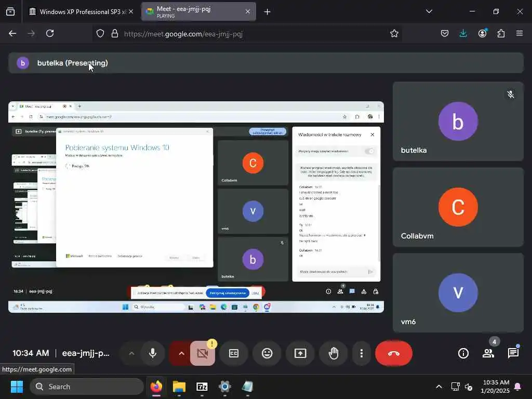Click the eea-jmjj-p... meeting code text
The height and width of the screenshot is (399, 532).
pos(86,353)
